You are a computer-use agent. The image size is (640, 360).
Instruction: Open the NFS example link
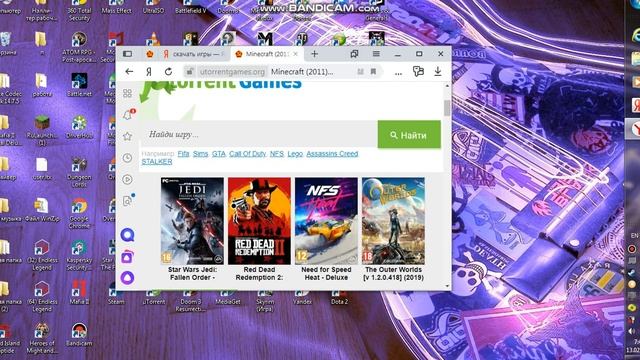tap(276, 153)
